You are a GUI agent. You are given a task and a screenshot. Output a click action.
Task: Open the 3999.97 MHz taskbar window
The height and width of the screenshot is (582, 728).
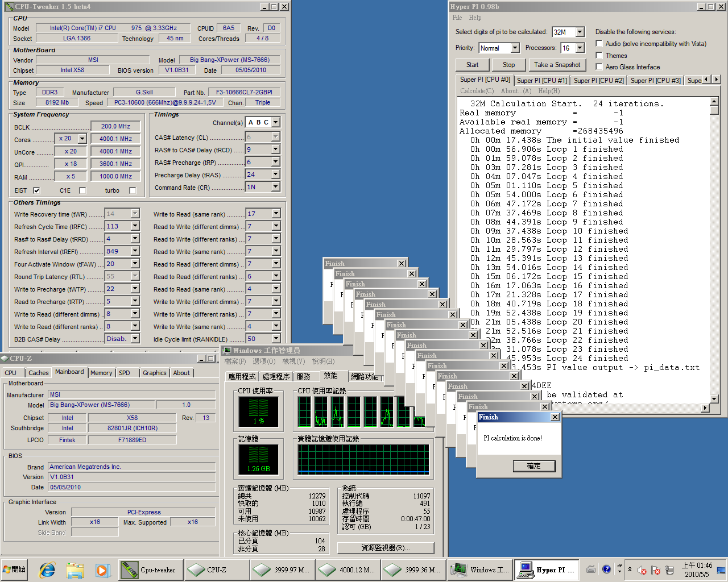(x=282, y=569)
